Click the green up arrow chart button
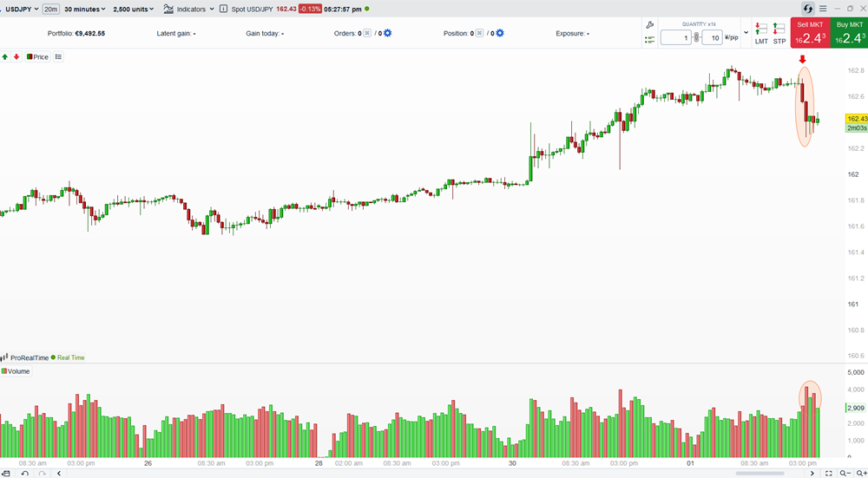The height and width of the screenshot is (478, 868). click(5, 56)
